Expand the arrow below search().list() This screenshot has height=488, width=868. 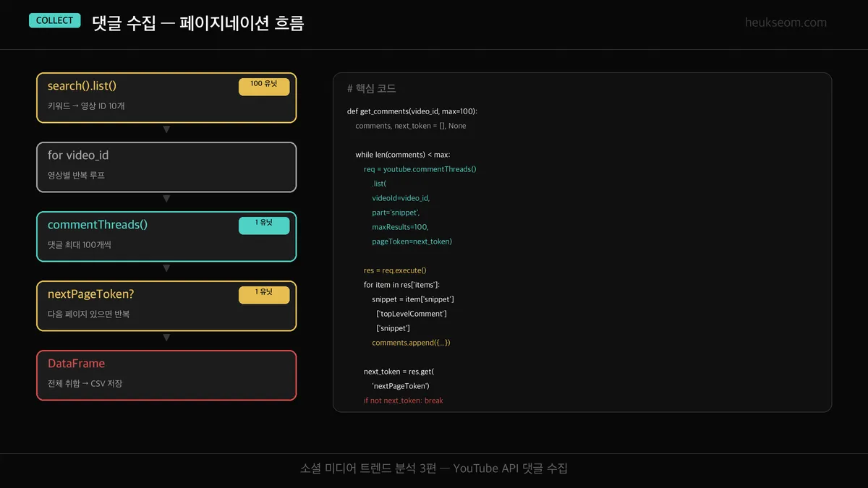(166, 129)
